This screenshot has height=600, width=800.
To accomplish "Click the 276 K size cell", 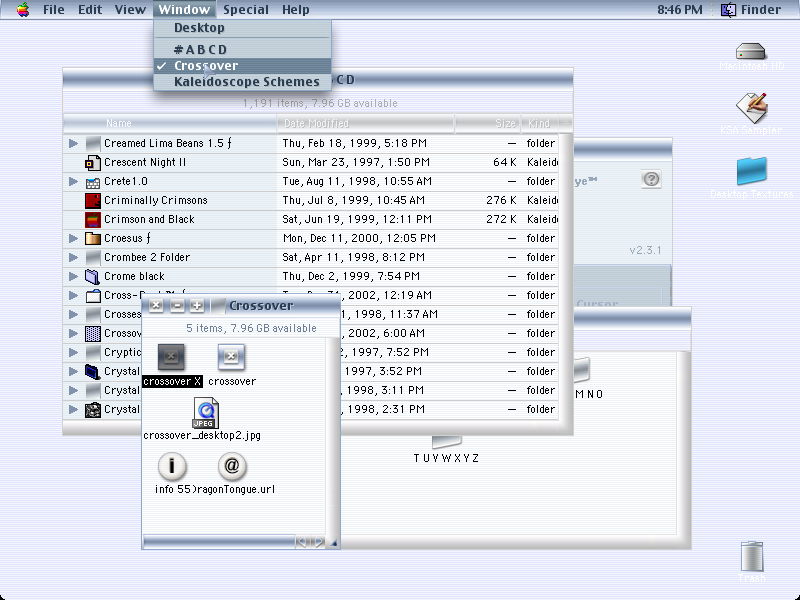I will (501, 201).
